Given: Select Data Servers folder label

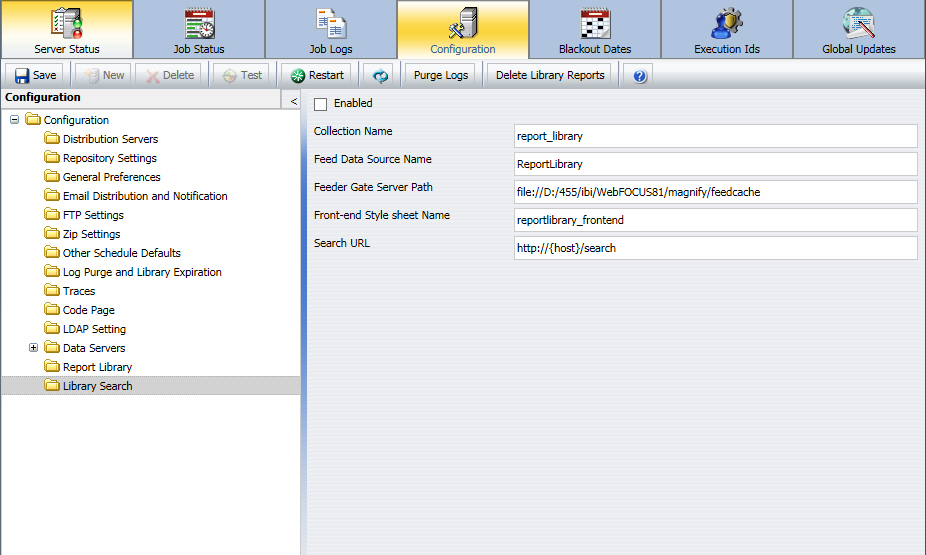Looking at the screenshot, I should [94, 348].
